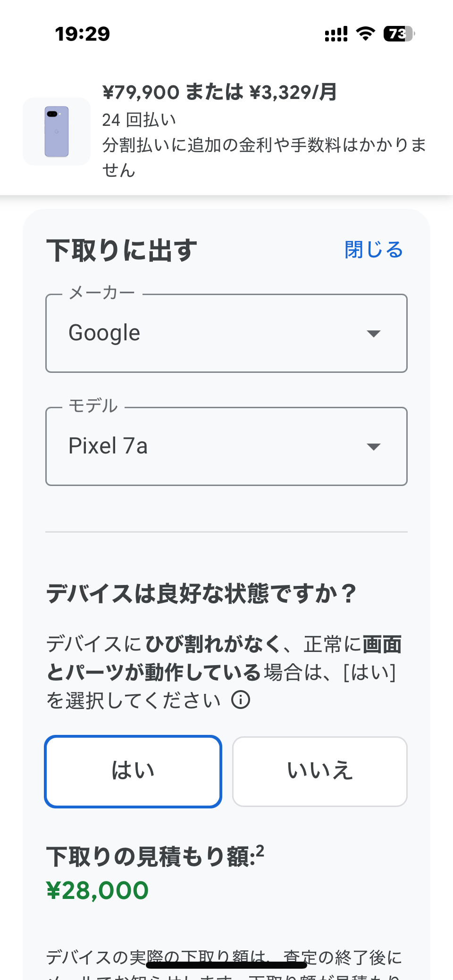Click the arrow in the Google maker field
The width and height of the screenshot is (453, 980).
tap(374, 334)
